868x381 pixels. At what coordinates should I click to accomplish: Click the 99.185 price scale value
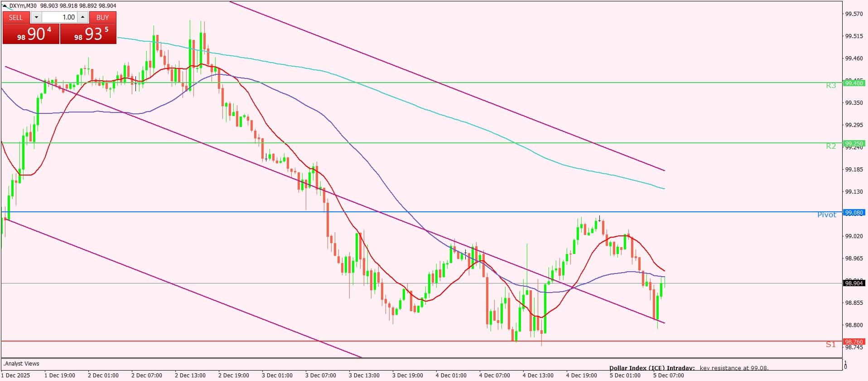point(854,170)
